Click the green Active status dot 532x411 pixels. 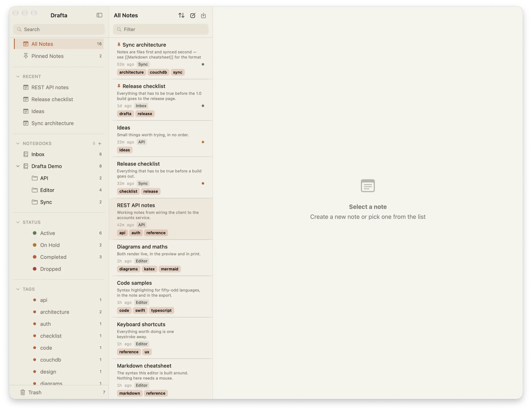tap(35, 233)
